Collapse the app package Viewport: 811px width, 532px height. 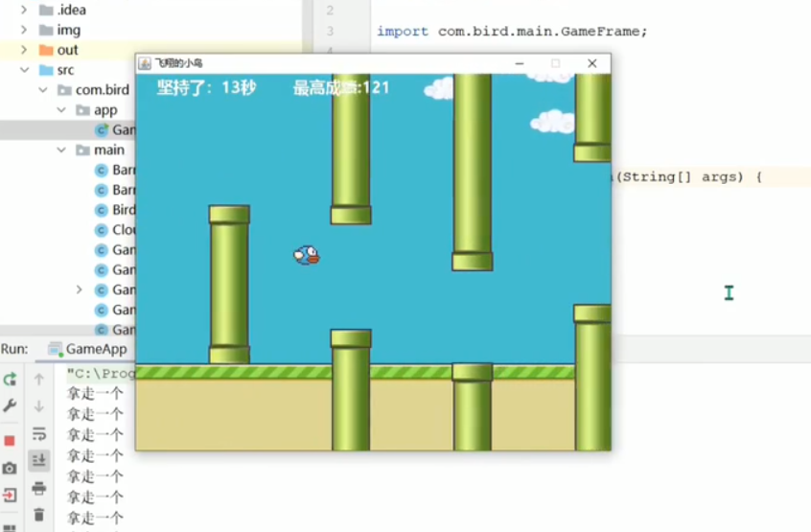coord(61,110)
